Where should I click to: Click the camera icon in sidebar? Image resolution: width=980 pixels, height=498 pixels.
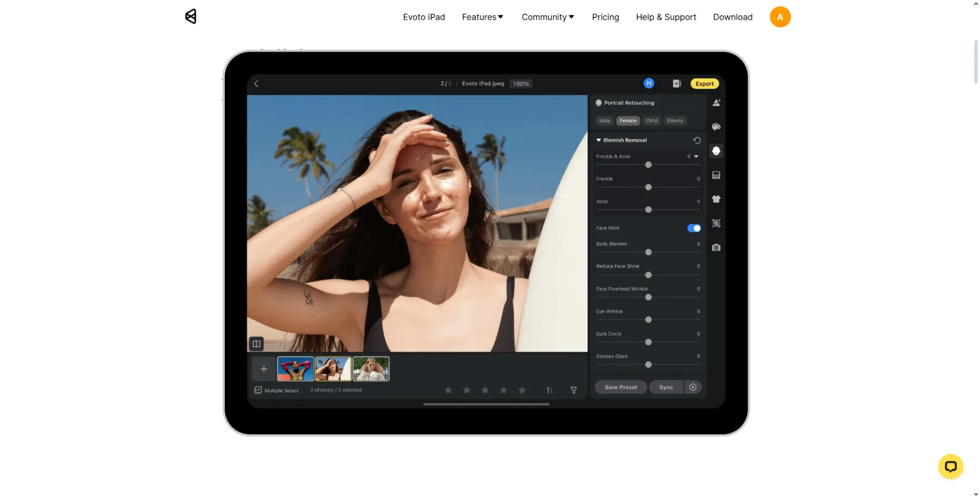tap(716, 247)
